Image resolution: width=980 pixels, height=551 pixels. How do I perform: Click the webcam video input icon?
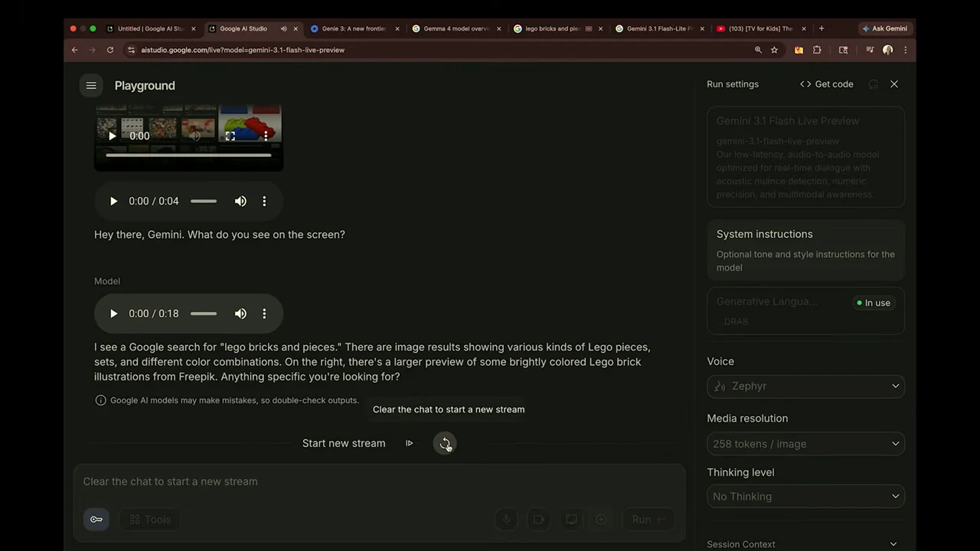pos(538,520)
